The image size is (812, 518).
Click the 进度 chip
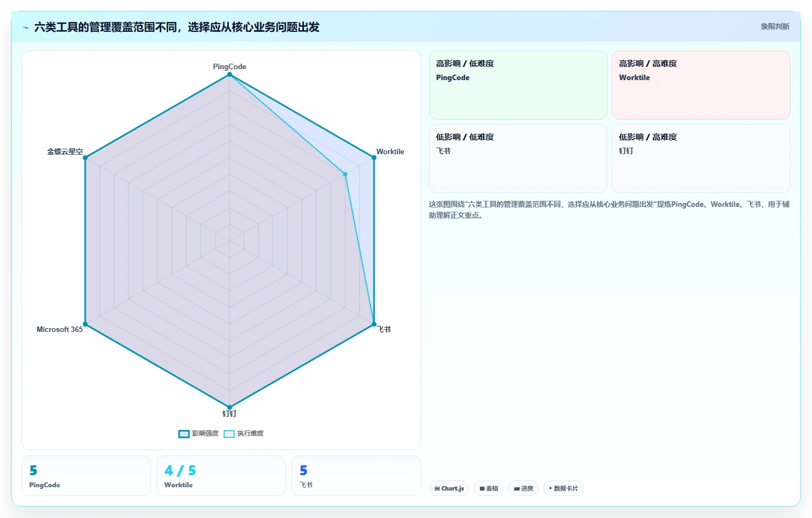(x=523, y=488)
